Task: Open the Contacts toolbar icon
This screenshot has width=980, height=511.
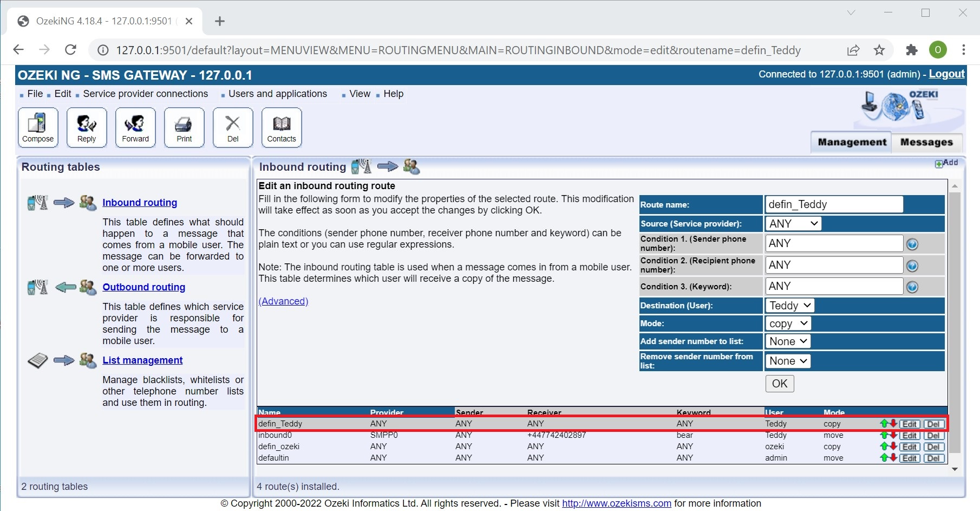Action: (282, 127)
